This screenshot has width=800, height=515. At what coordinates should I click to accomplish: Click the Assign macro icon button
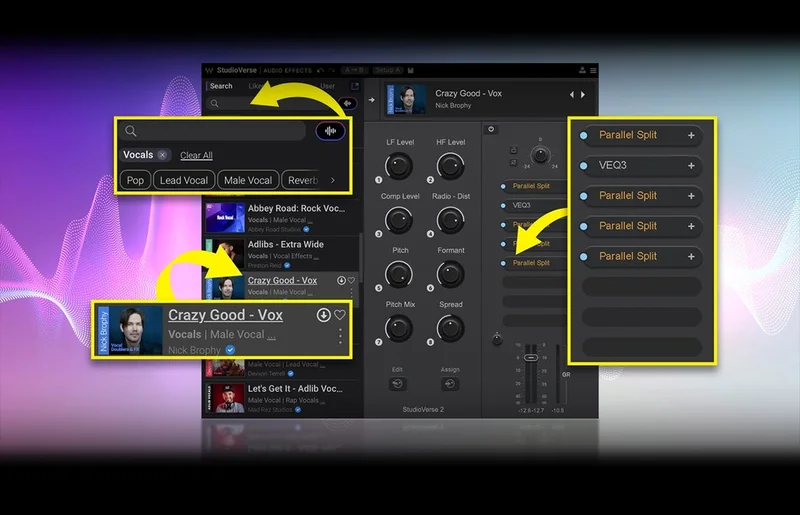click(449, 383)
